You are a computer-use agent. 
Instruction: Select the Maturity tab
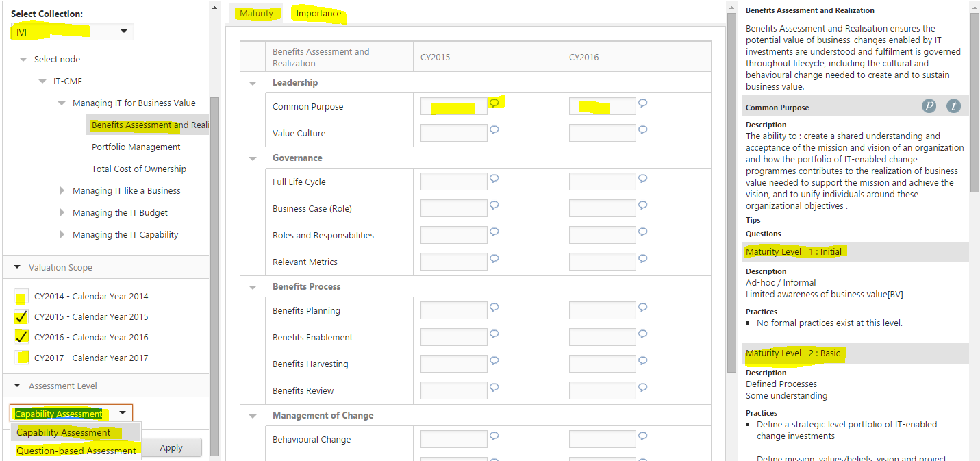(256, 14)
